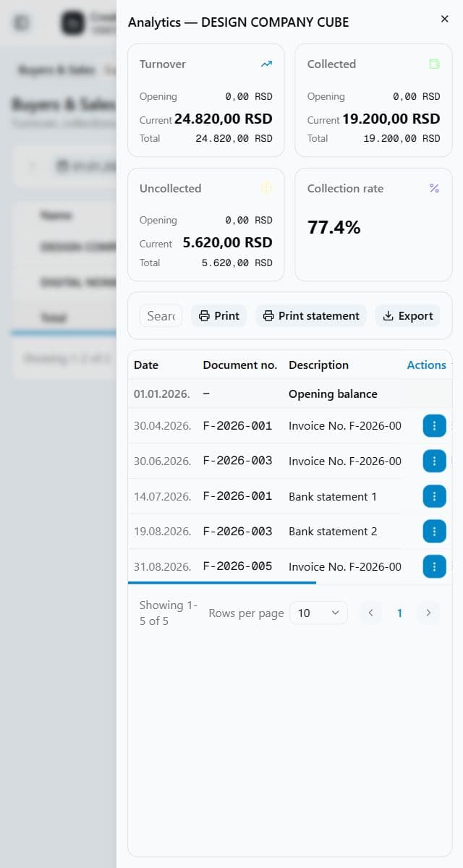Click the Bank statement 1 description
Image resolution: width=463 pixels, height=868 pixels.
point(333,496)
